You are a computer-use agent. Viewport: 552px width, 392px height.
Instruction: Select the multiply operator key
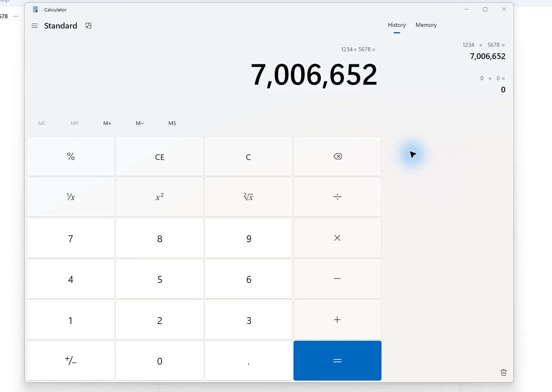coord(337,238)
